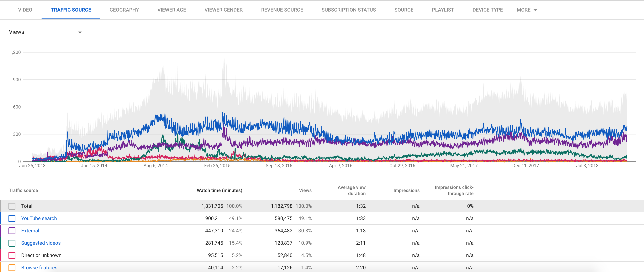The height and width of the screenshot is (272, 644).
Task: Open the Browse features link
Action: point(39,268)
